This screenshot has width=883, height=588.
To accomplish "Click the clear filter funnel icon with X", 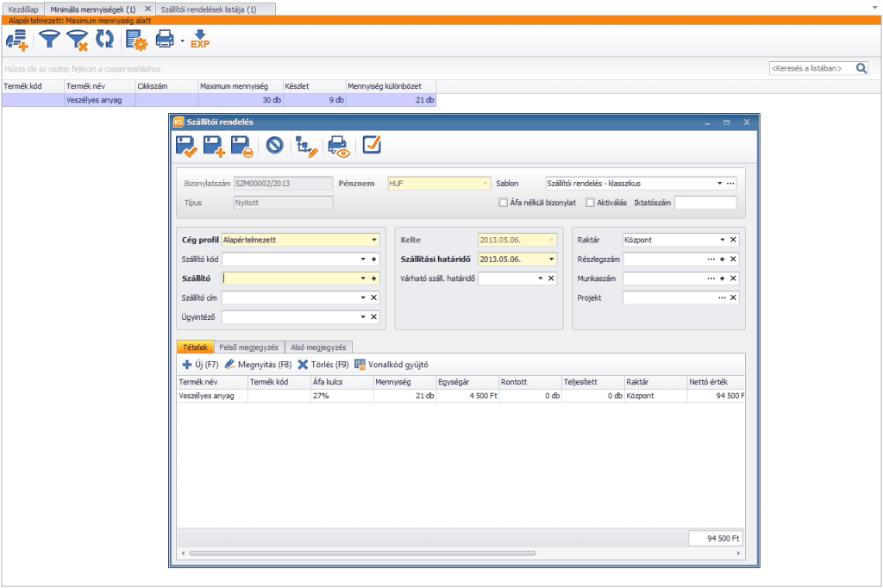I will 78,40.
